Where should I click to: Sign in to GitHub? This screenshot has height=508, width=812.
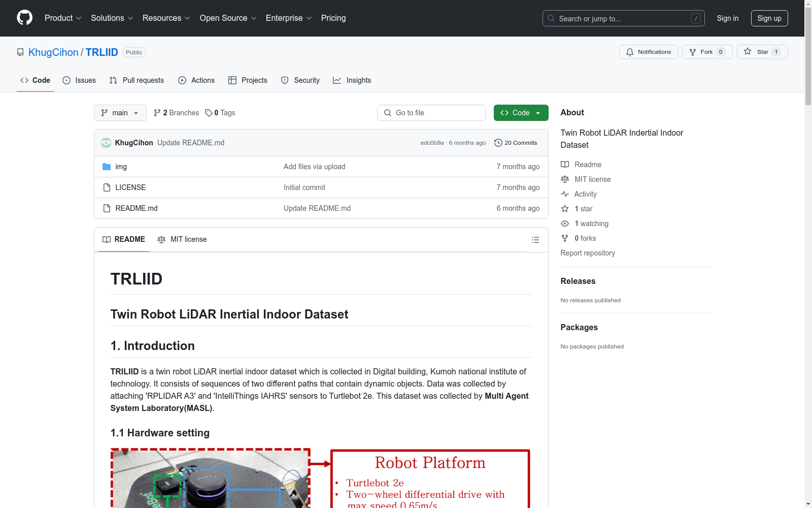(727, 18)
